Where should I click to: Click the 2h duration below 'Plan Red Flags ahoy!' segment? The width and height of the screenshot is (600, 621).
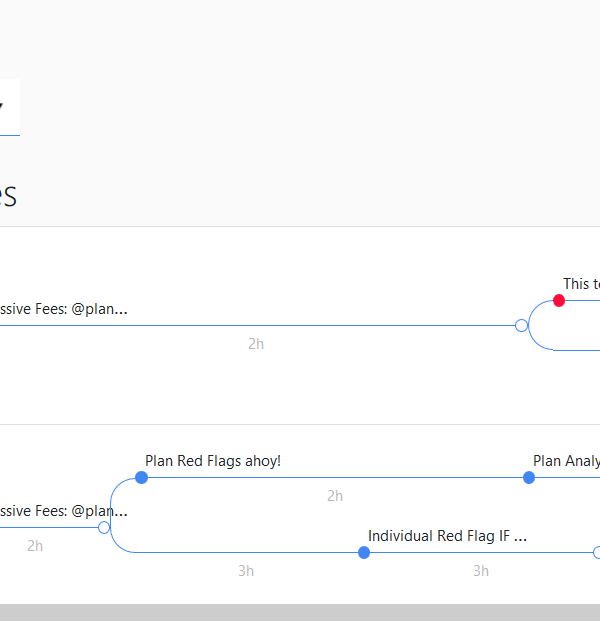pyautogui.click(x=335, y=495)
